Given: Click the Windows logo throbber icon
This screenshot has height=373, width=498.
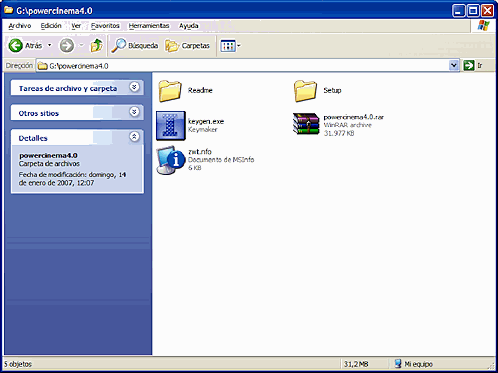Looking at the screenshot, I should coord(483,26).
